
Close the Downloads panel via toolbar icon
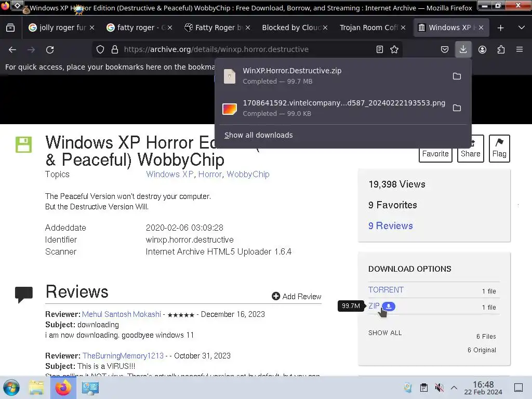pos(463,49)
